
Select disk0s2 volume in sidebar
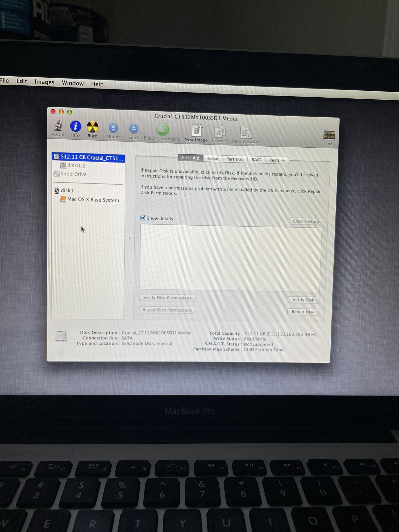73,165
